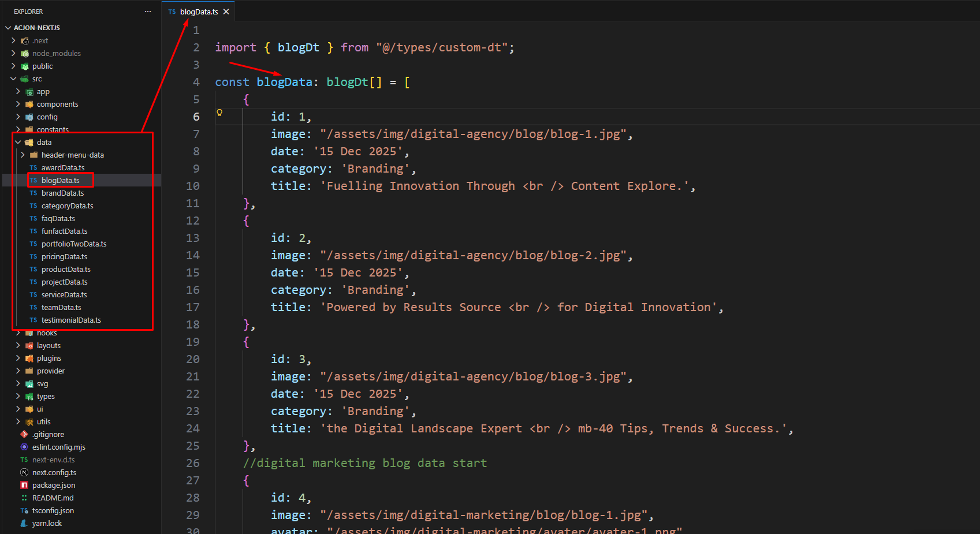Expand the header-menu-data folder
Image resolution: width=980 pixels, height=534 pixels.
(23, 155)
